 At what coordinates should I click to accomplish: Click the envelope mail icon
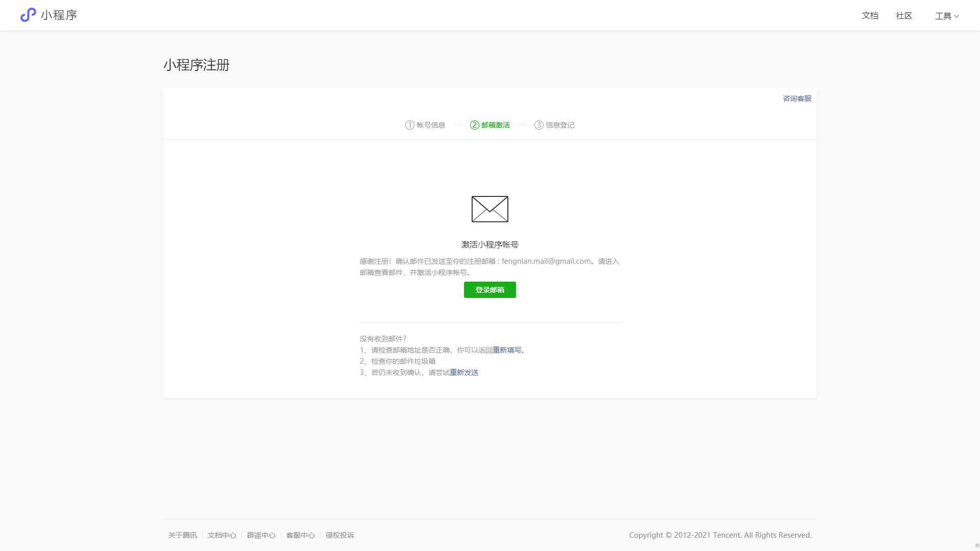coord(489,209)
